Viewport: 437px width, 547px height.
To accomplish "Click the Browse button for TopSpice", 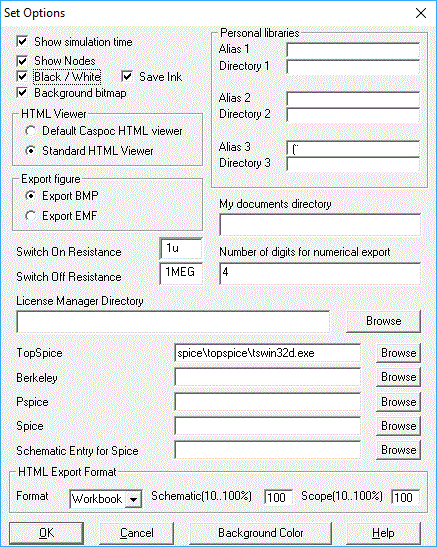I will [398, 353].
